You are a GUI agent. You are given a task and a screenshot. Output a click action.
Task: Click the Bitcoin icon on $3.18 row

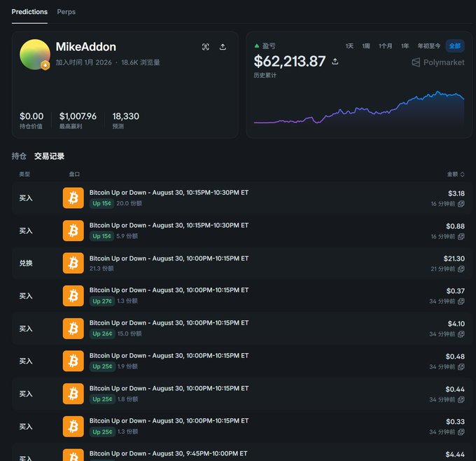73,198
